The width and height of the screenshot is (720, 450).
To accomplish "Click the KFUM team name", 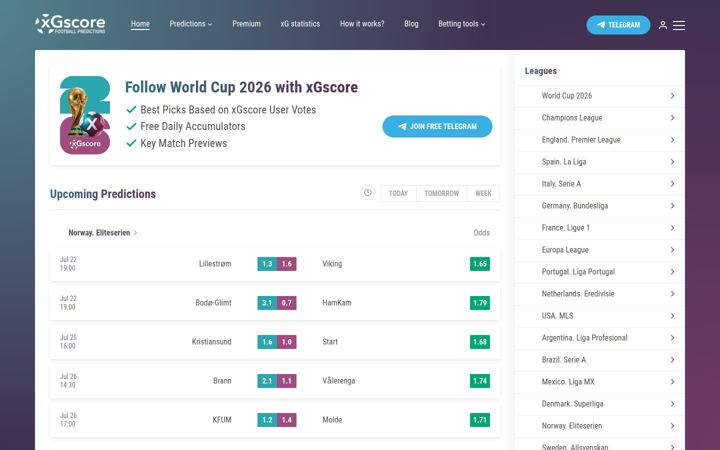I will (x=222, y=420).
